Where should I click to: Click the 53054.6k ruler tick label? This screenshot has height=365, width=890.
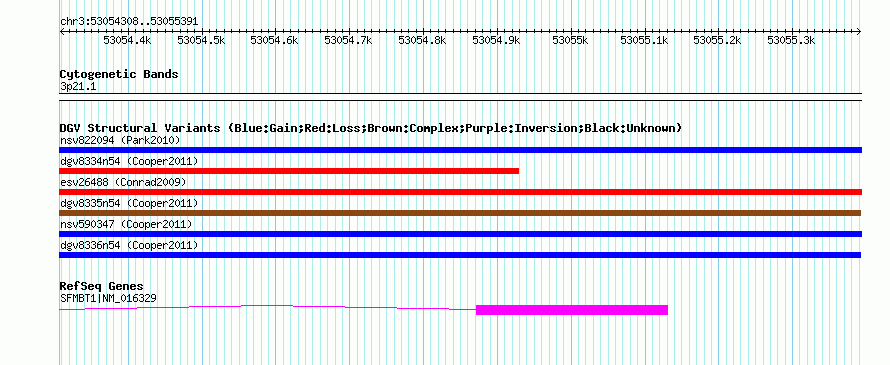274,40
